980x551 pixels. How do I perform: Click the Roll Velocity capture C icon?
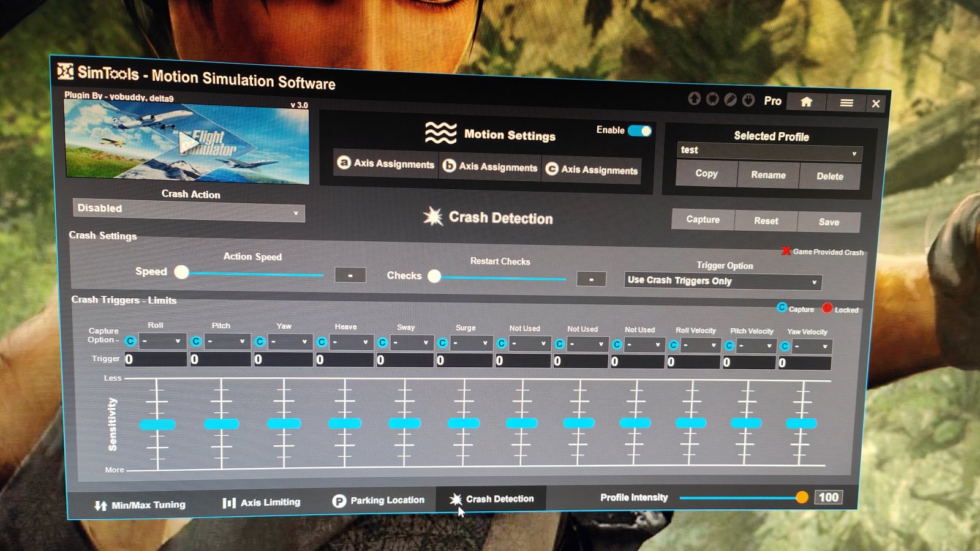point(674,345)
